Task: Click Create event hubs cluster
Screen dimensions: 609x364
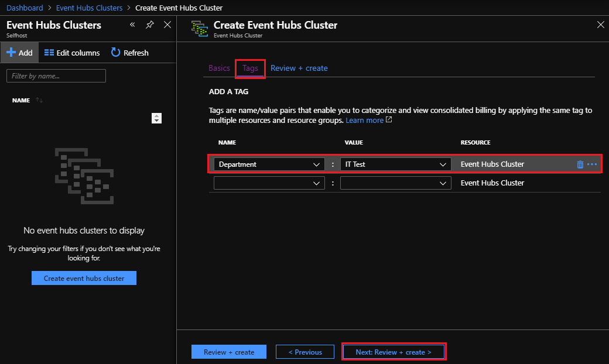Action: pos(83,277)
